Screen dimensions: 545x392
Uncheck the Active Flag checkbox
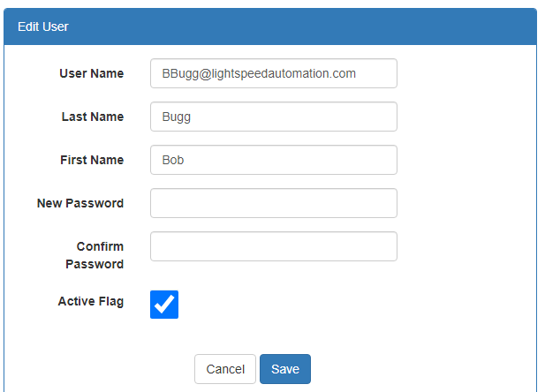(x=164, y=305)
